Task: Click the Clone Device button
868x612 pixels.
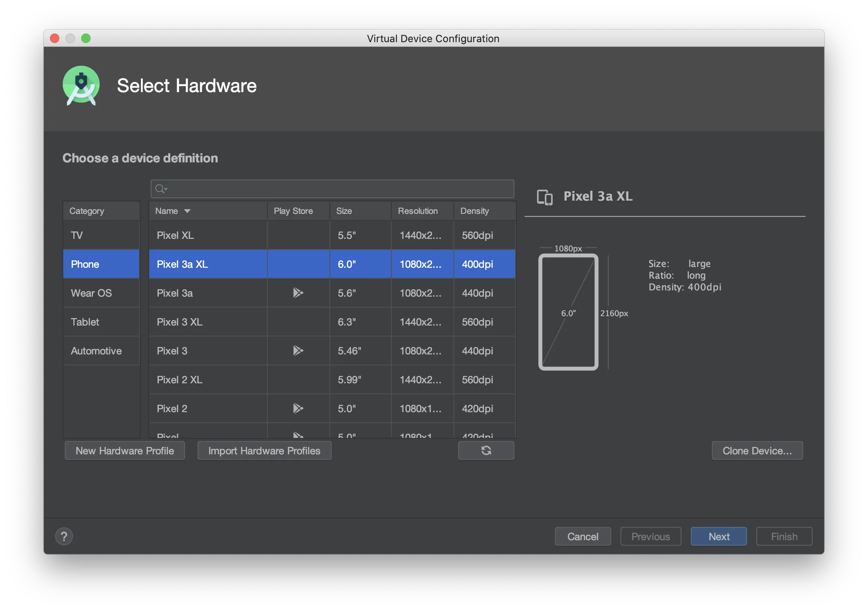Action: tap(757, 451)
